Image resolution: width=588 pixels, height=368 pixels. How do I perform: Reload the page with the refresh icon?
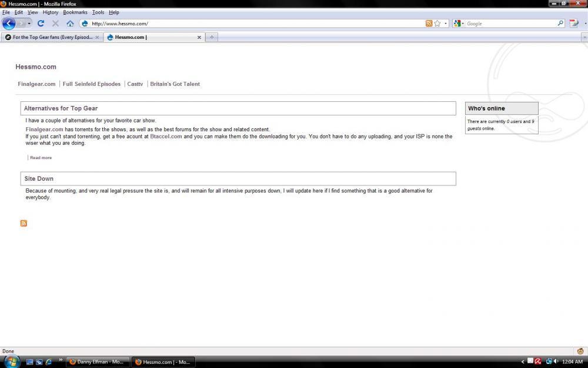(x=41, y=24)
